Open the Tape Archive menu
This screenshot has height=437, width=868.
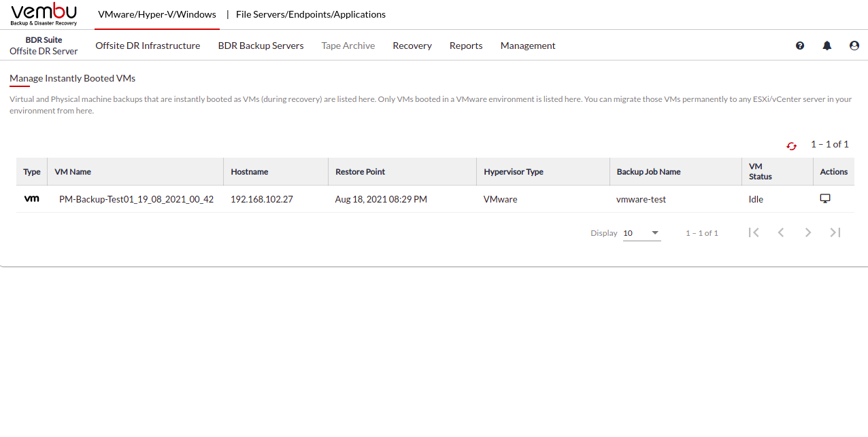coord(348,46)
